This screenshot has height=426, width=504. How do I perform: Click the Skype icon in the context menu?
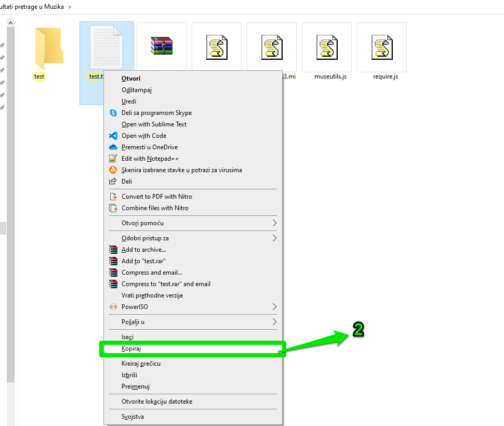pyautogui.click(x=113, y=113)
